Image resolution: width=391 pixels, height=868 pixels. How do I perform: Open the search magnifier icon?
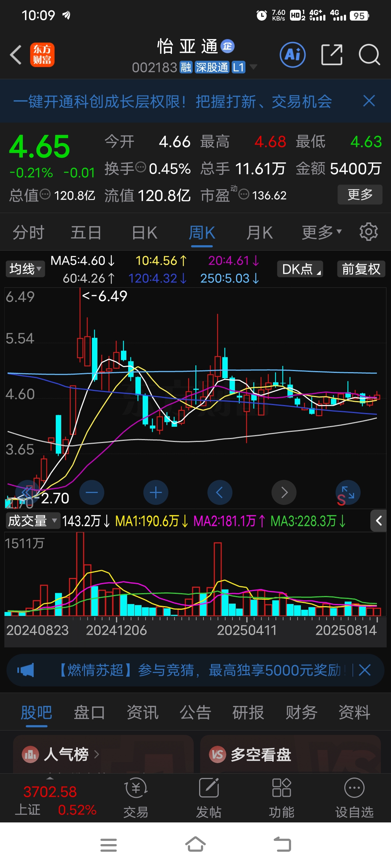point(369,55)
